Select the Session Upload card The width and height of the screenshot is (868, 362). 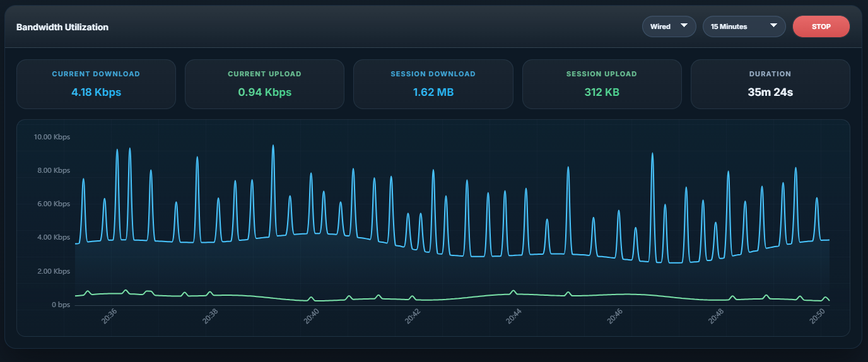602,84
